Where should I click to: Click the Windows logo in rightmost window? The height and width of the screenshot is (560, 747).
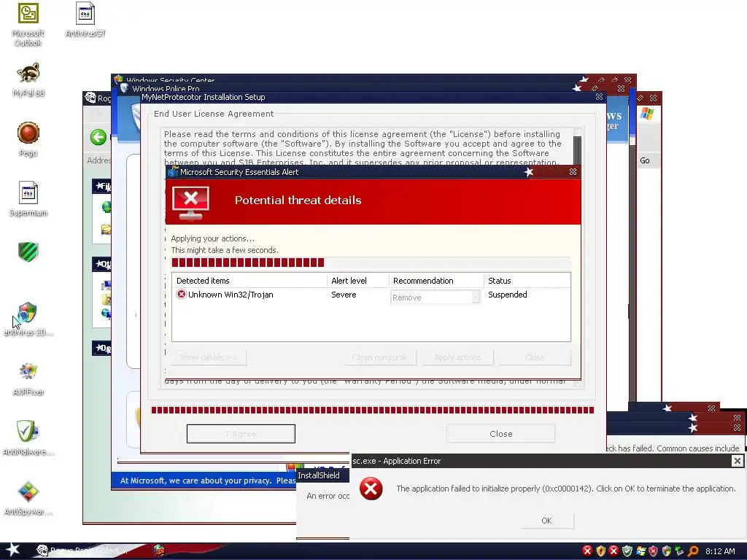coord(647,113)
